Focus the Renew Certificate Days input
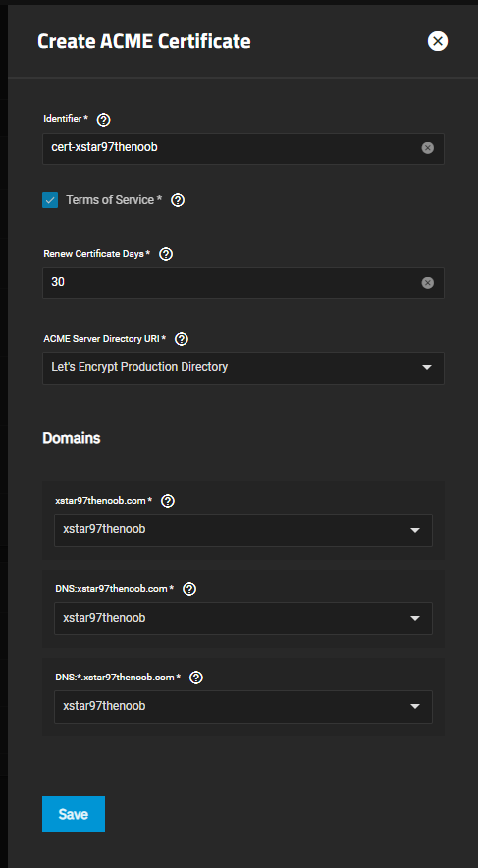 coord(233,283)
